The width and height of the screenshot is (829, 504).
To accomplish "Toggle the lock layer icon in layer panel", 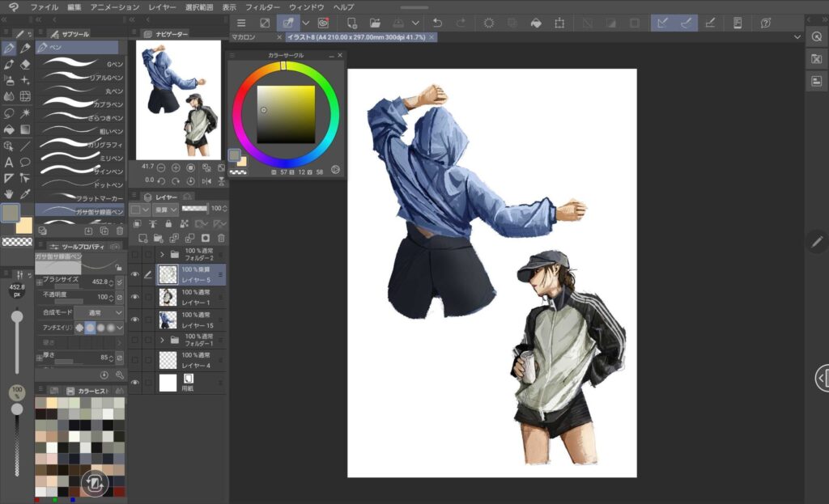I will (x=168, y=224).
